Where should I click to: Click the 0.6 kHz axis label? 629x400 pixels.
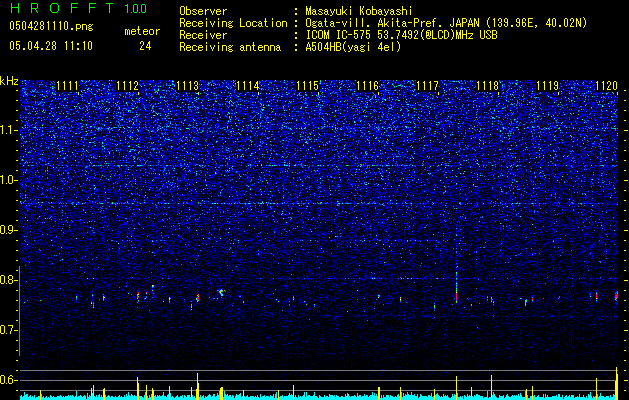8,380
